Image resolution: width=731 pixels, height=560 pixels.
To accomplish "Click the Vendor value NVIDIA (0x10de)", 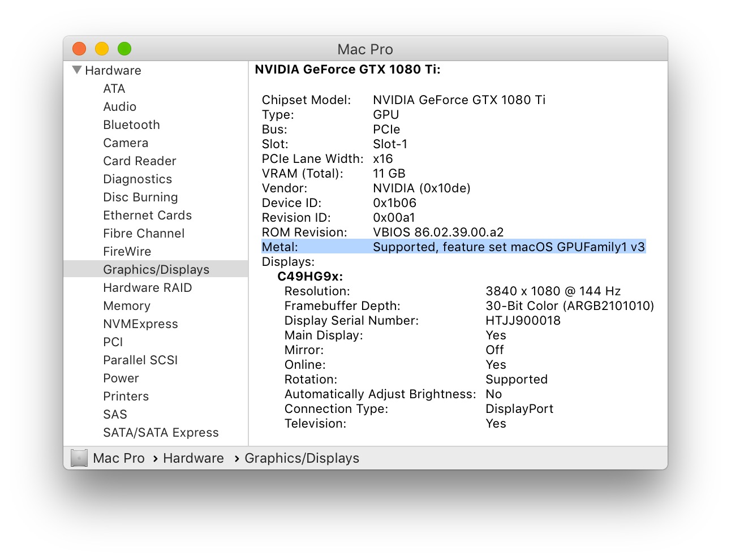I will point(422,188).
